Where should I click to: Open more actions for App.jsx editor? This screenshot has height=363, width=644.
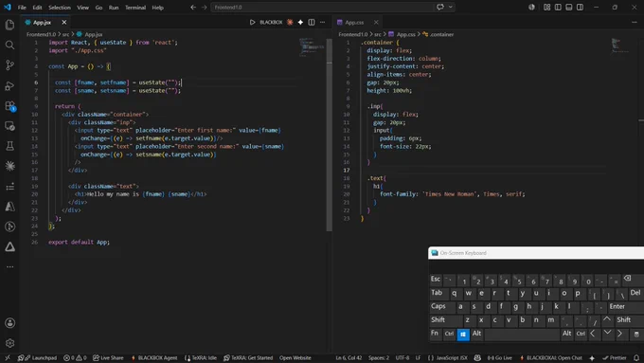tap(322, 22)
